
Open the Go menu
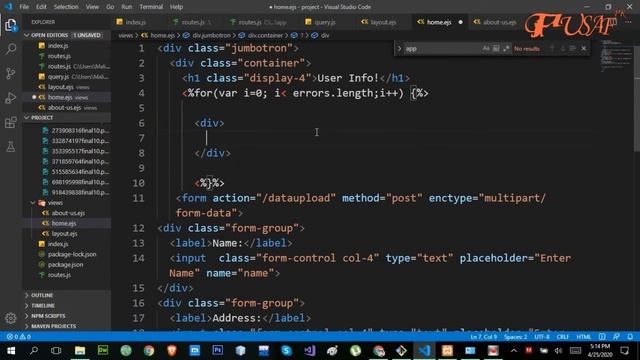110,7
